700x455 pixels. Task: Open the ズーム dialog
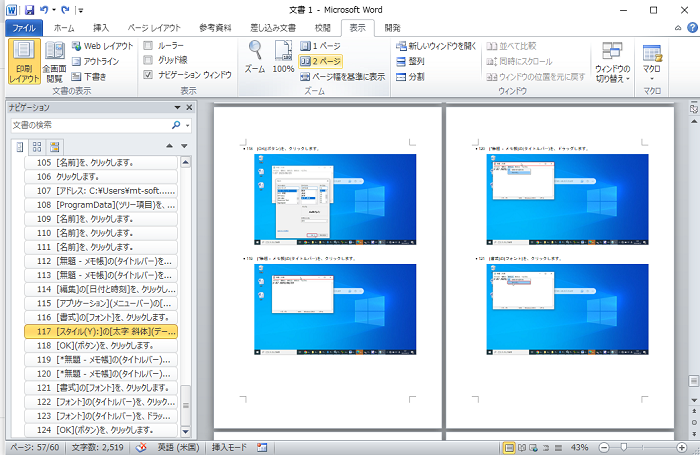[x=255, y=57]
